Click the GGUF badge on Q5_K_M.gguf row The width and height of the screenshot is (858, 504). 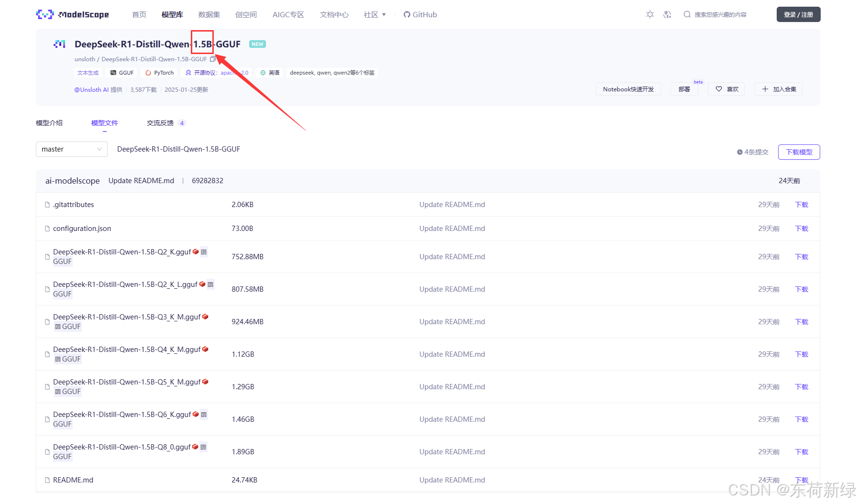67,392
